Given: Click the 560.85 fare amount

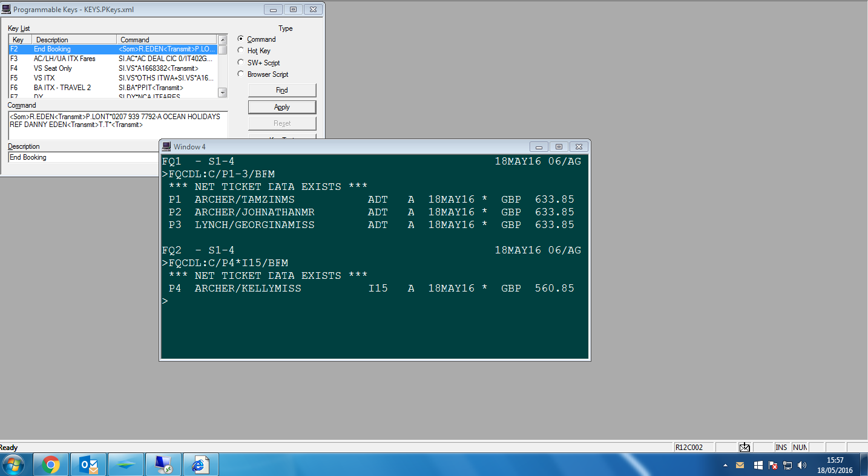Looking at the screenshot, I should pyautogui.click(x=554, y=289).
